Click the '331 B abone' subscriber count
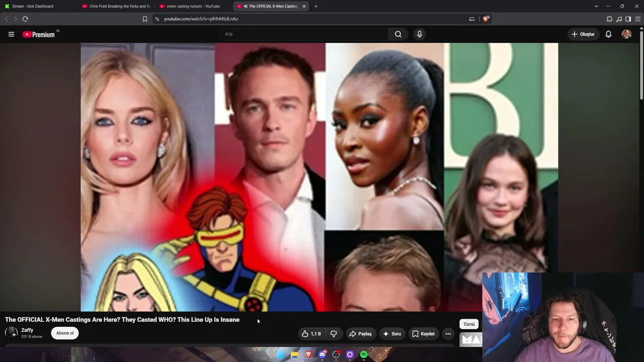644x362 pixels. [32, 336]
